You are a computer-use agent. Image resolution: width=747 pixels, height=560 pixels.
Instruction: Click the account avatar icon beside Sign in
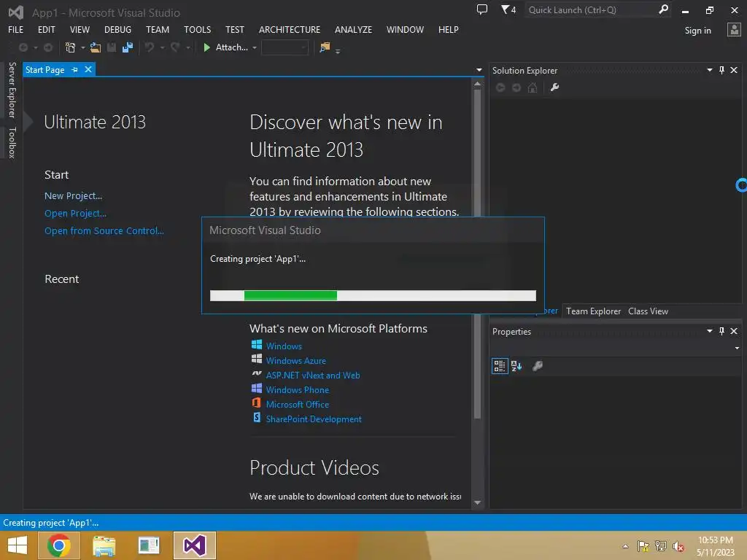pos(734,29)
